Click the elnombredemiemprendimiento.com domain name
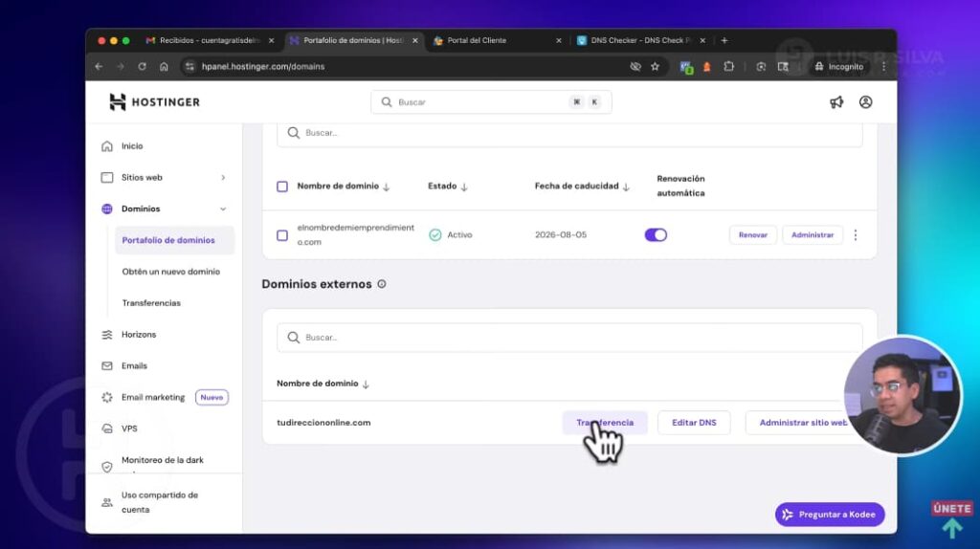 click(x=356, y=235)
